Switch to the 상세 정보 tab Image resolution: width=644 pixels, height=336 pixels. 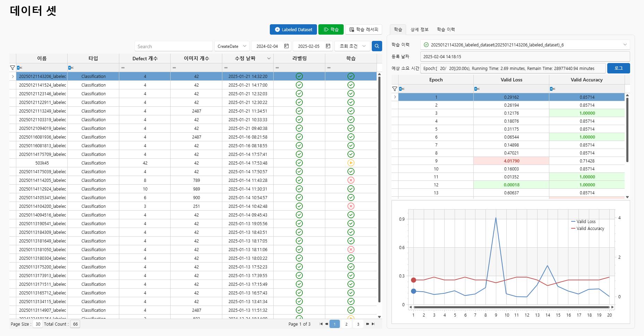419,29
